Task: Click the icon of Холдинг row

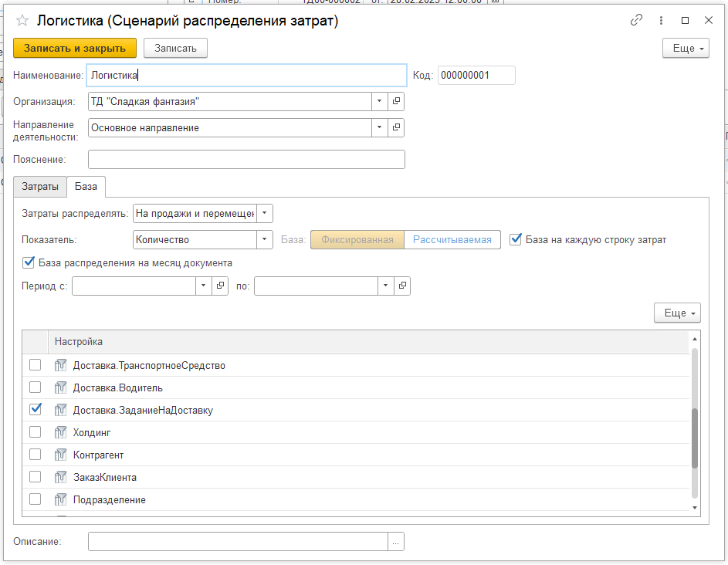Action: pyautogui.click(x=61, y=433)
